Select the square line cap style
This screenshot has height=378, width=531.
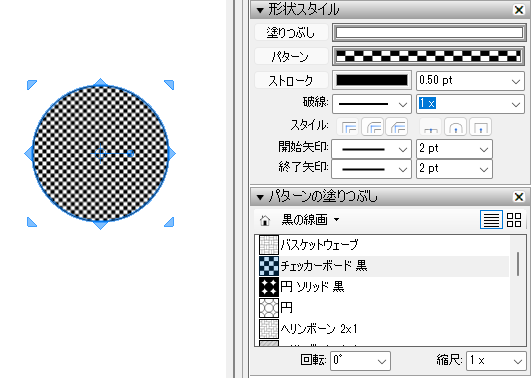click(x=481, y=127)
